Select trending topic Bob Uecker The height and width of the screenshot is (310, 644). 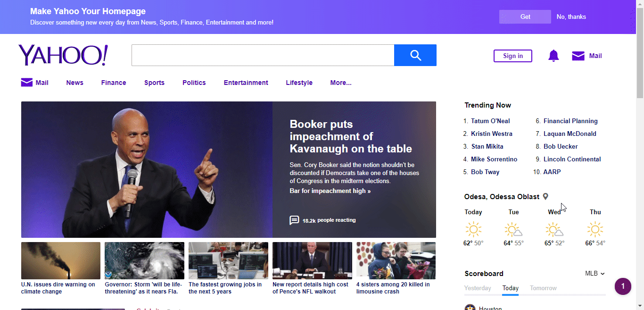[x=561, y=146]
